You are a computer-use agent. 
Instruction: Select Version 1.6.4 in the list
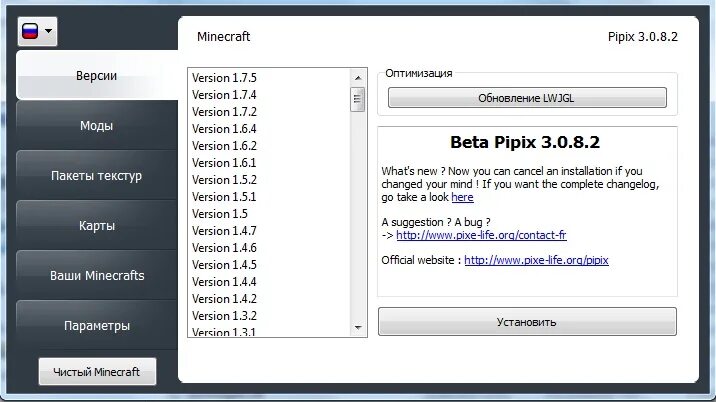coord(269,129)
